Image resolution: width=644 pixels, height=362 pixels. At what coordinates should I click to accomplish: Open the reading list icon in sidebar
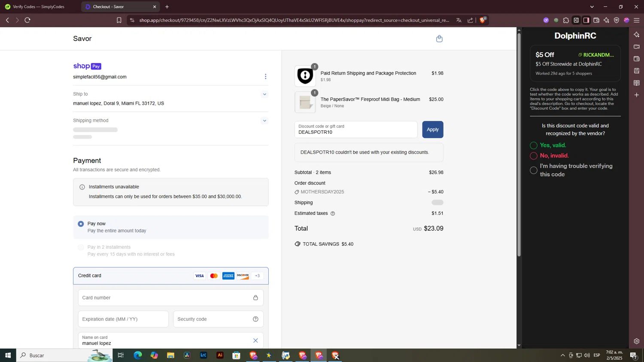[x=637, y=83]
